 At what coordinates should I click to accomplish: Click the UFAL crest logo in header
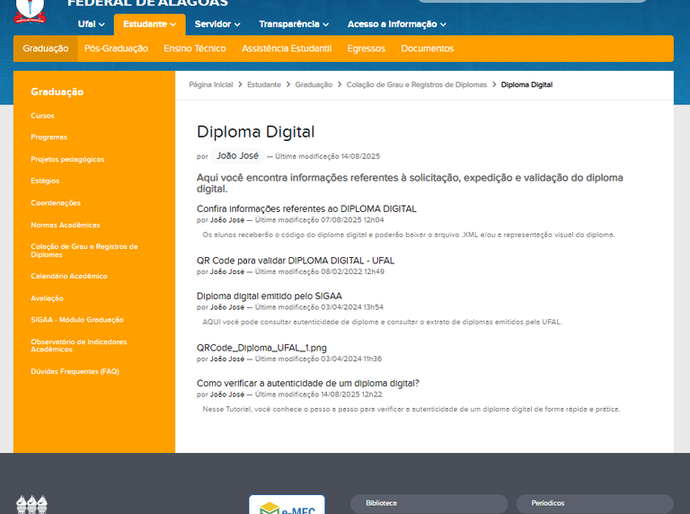(30, 11)
